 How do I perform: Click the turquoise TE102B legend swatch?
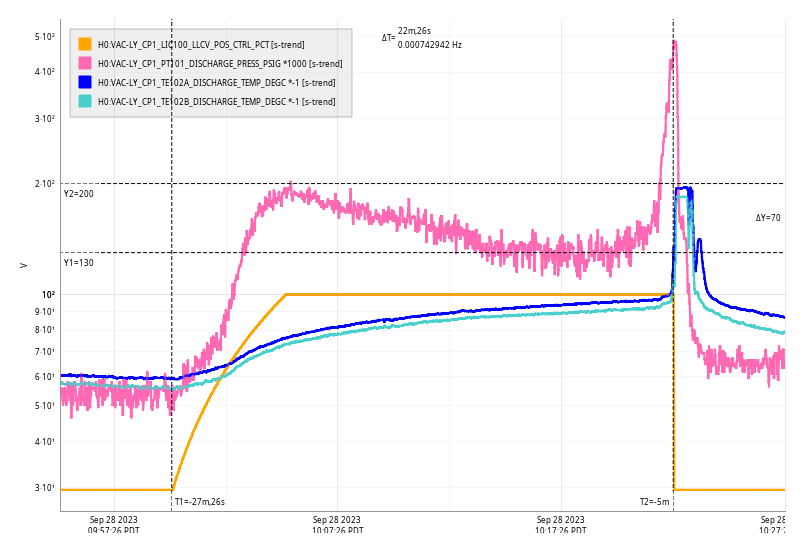85,101
